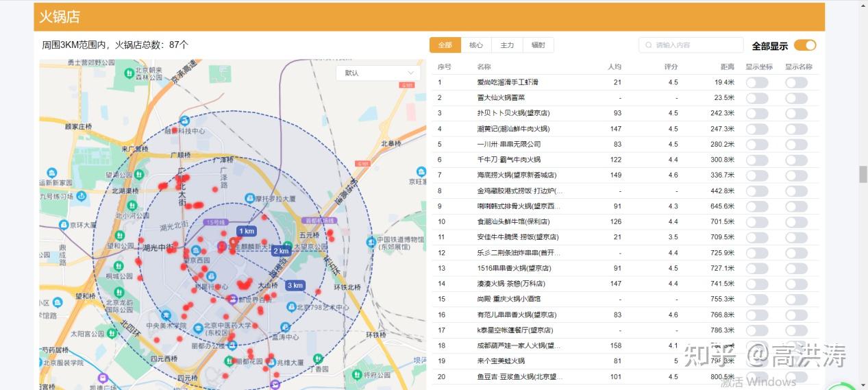Click the 距离 column header

[727, 66]
